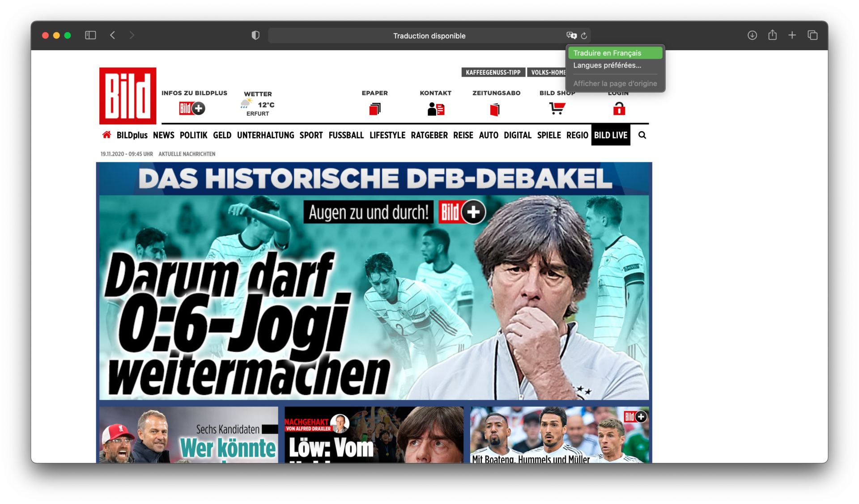Click the KONTAKT icon
The image size is (859, 504).
(x=436, y=109)
